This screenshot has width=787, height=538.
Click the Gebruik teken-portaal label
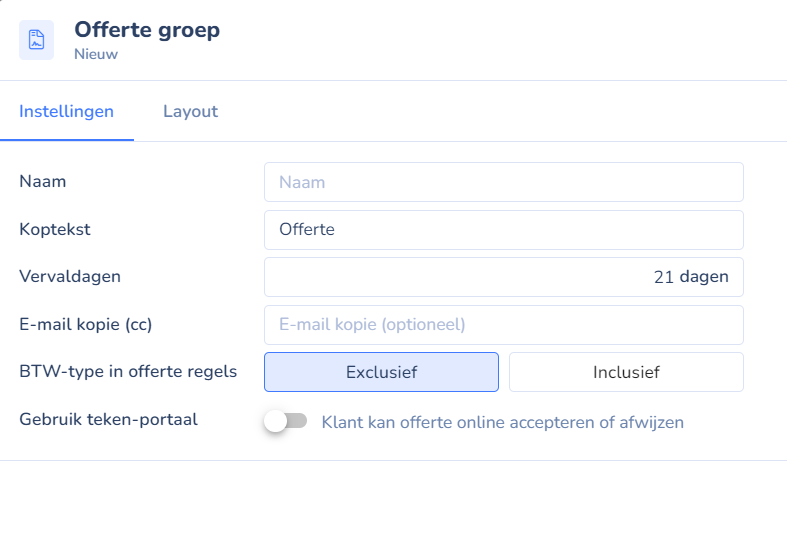click(x=108, y=420)
